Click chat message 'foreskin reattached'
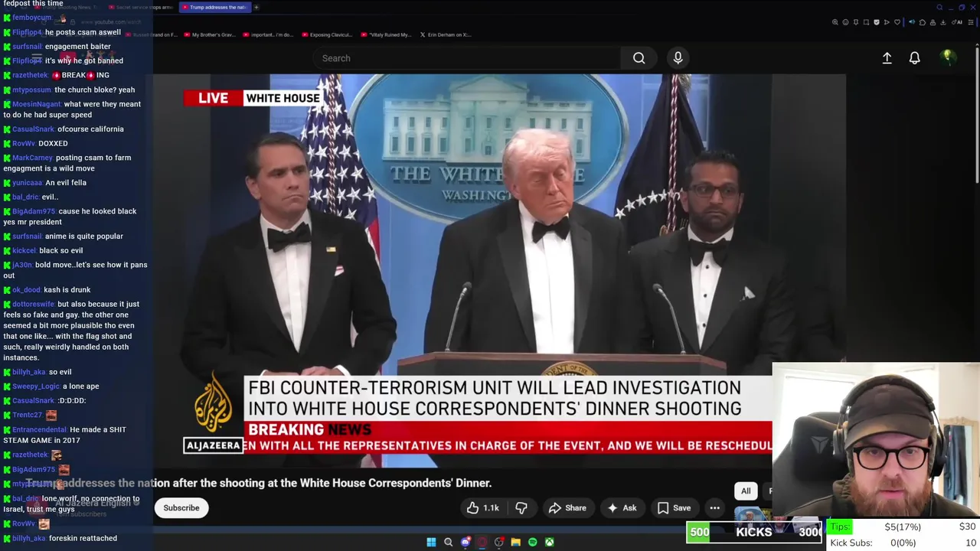 pos(83,539)
